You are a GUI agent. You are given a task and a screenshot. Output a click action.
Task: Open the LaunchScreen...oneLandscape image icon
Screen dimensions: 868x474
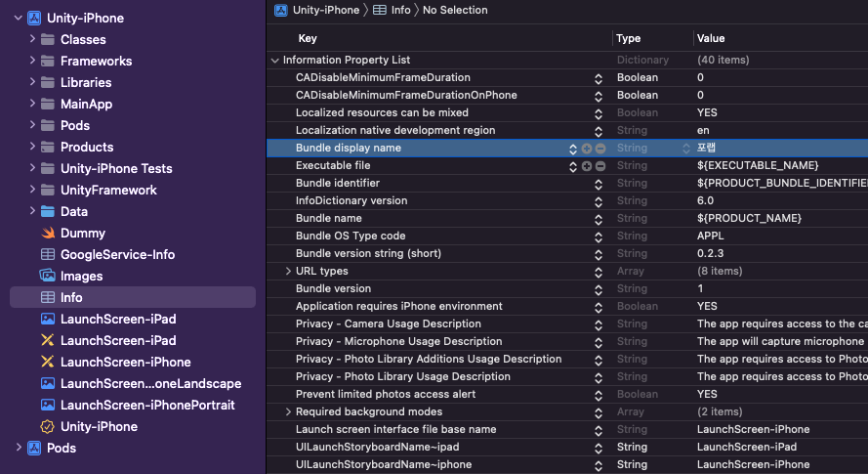pyautogui.click(x=48, y=384)
